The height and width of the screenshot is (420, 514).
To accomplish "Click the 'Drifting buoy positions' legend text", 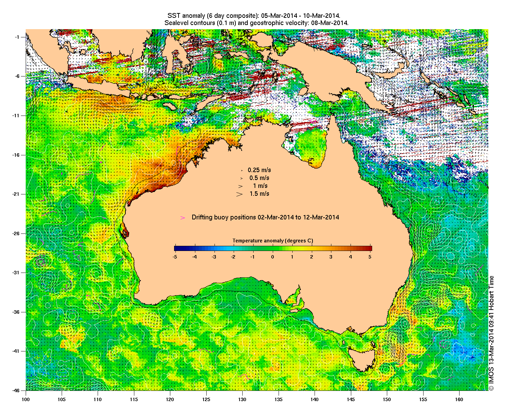I will tap(266, 217).
